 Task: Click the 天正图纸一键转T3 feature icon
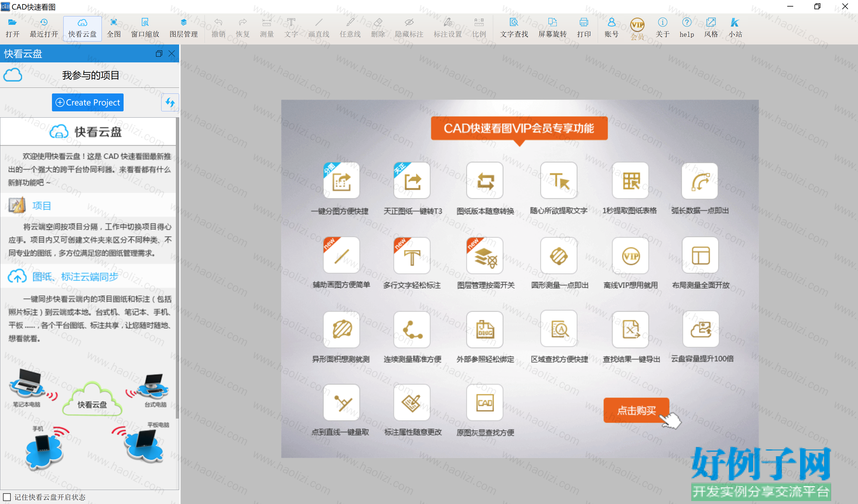coord(412,180)
